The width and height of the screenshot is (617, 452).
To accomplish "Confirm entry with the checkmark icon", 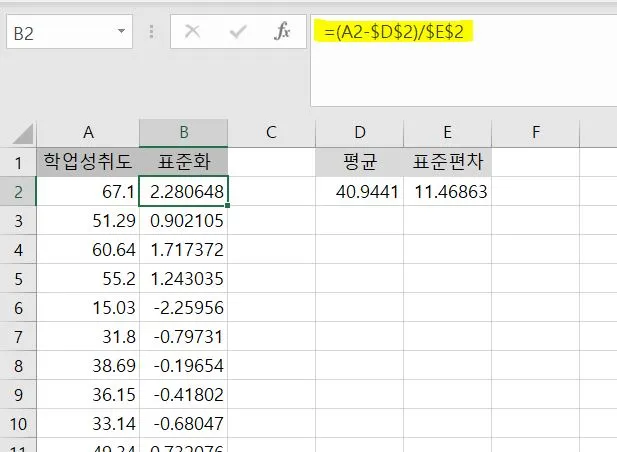I will point(238,31).
